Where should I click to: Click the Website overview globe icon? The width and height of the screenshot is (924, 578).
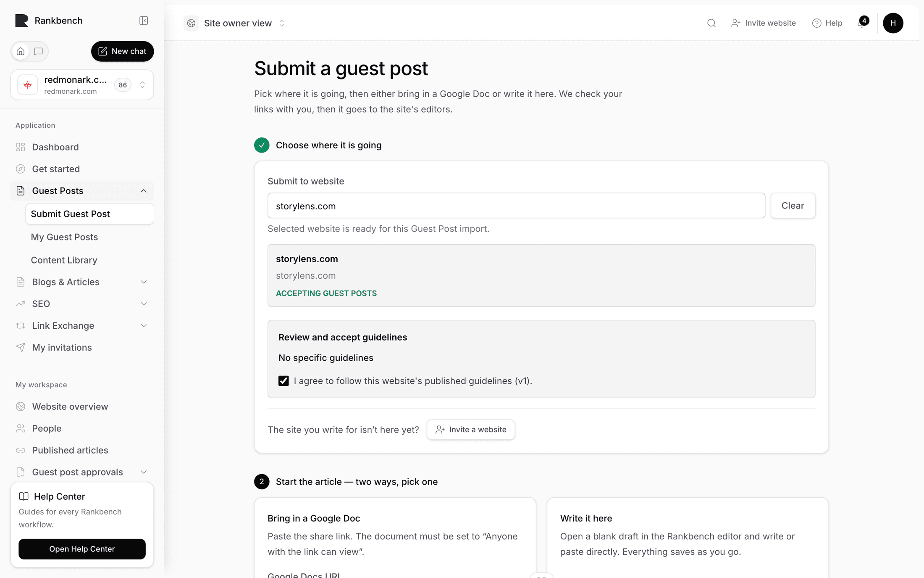tap(21, 406)
